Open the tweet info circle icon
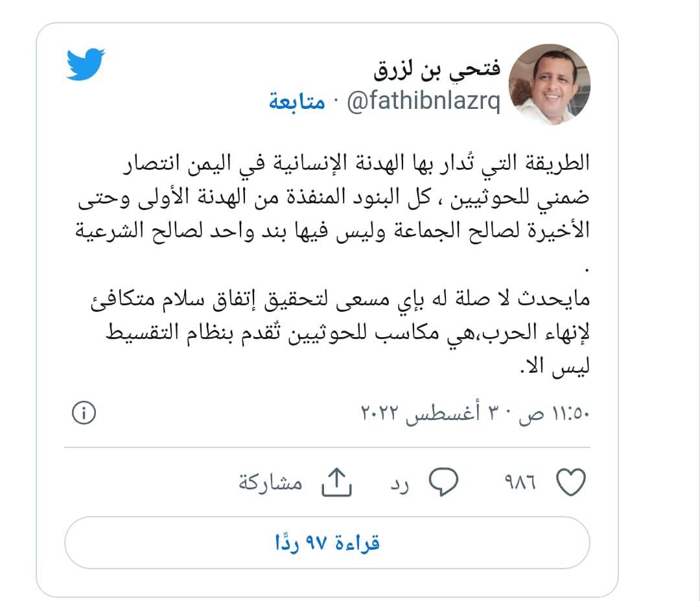 [x=84, y=412]
